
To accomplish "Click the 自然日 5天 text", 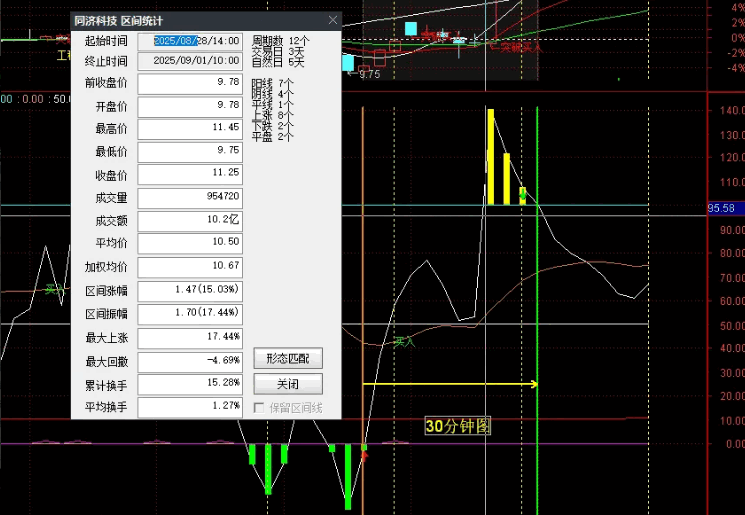I will tap(278, 62).
